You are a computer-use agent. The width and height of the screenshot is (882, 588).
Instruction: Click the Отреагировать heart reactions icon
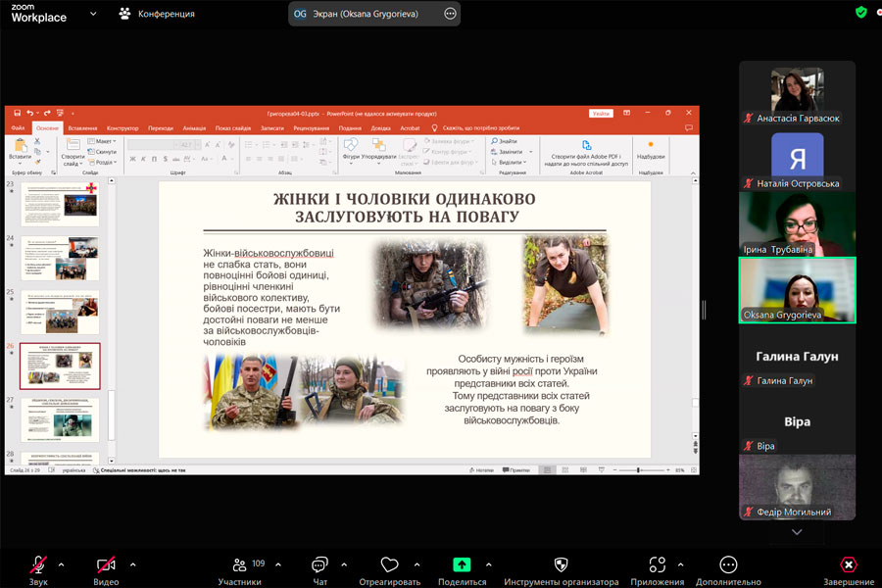390,565
